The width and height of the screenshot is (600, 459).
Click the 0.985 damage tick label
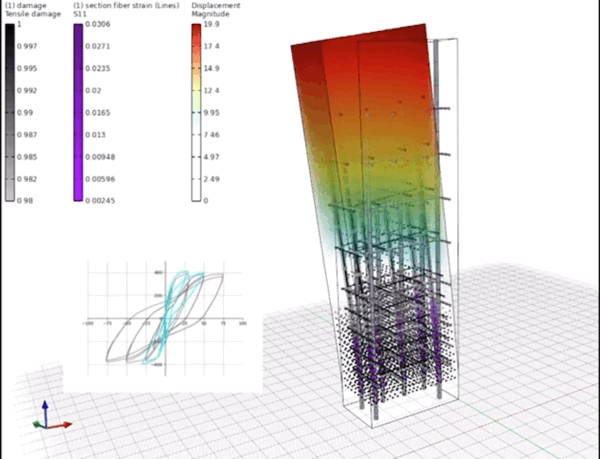click(27, 157)
